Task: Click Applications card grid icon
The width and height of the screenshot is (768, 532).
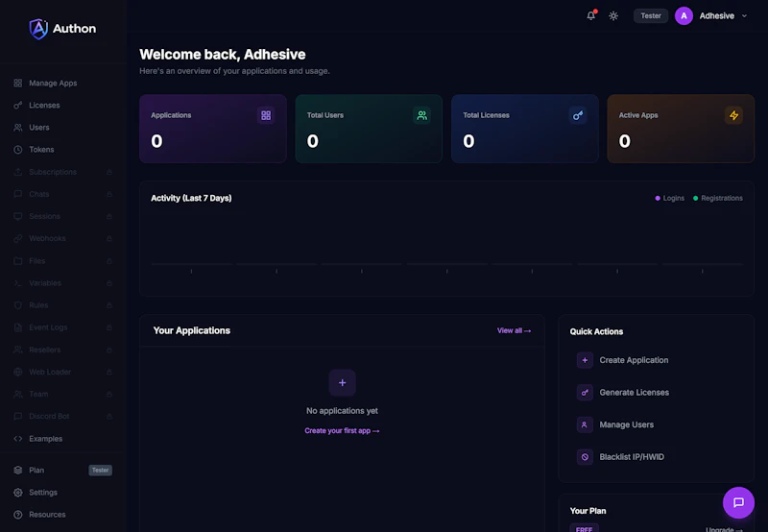Action: pos(266,115)
